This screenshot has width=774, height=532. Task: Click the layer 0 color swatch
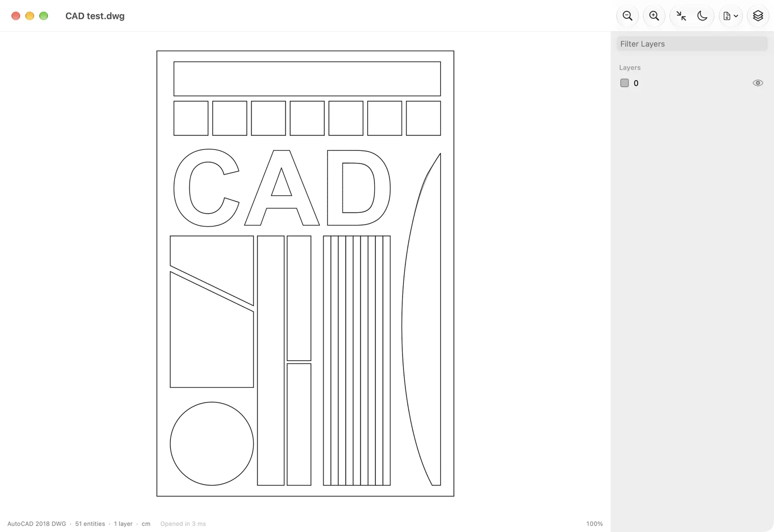625,83
